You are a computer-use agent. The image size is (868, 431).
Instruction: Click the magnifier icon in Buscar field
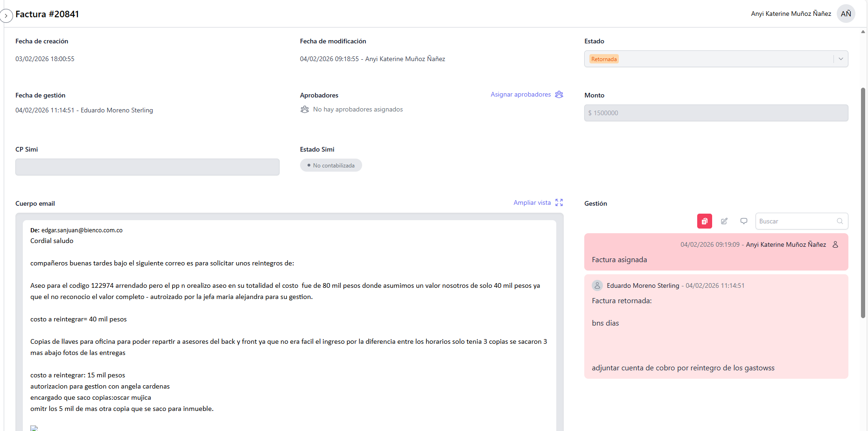pos(840,221)
